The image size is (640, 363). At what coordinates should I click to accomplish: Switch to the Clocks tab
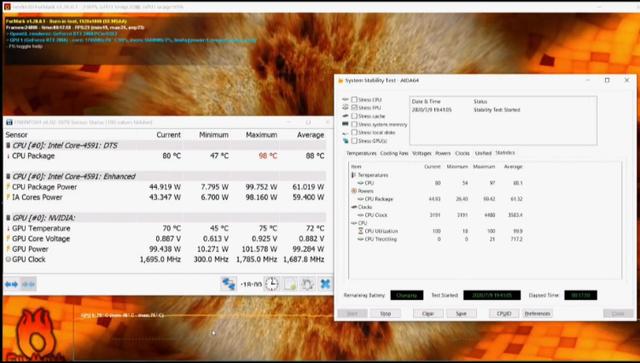(x=462, y=153)
